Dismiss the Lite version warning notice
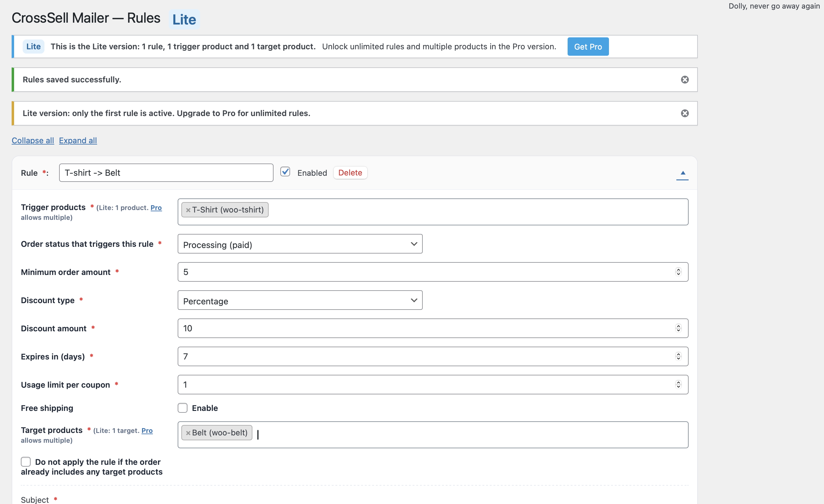824x504 pixels. 685,113
